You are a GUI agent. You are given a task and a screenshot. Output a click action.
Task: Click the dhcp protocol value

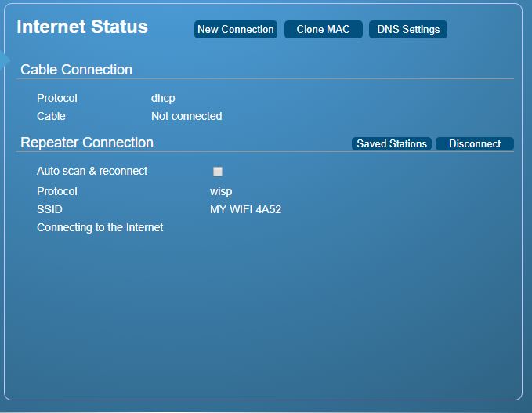(163, 99)
